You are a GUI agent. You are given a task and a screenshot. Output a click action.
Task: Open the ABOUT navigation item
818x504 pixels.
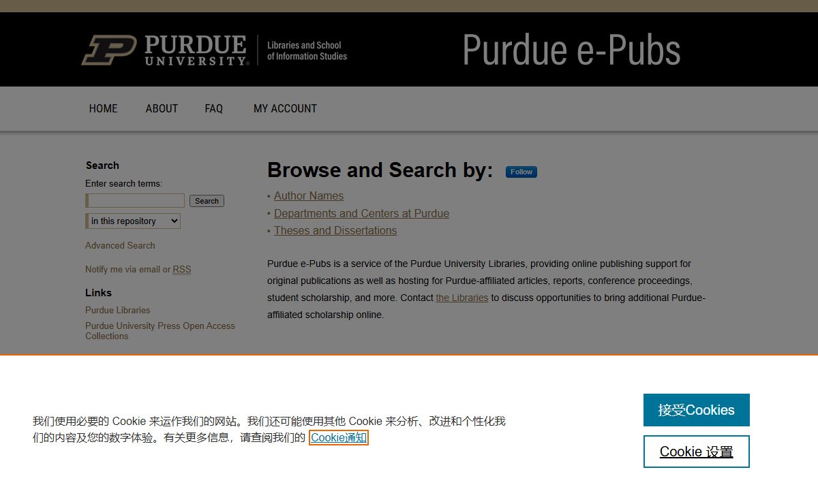tap(162, 108)
